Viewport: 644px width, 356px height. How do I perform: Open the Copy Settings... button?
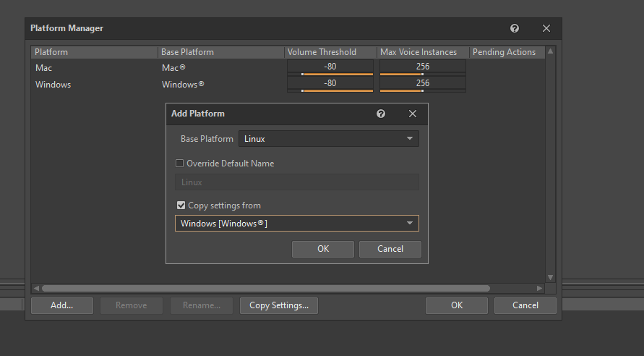click(279, 305)
